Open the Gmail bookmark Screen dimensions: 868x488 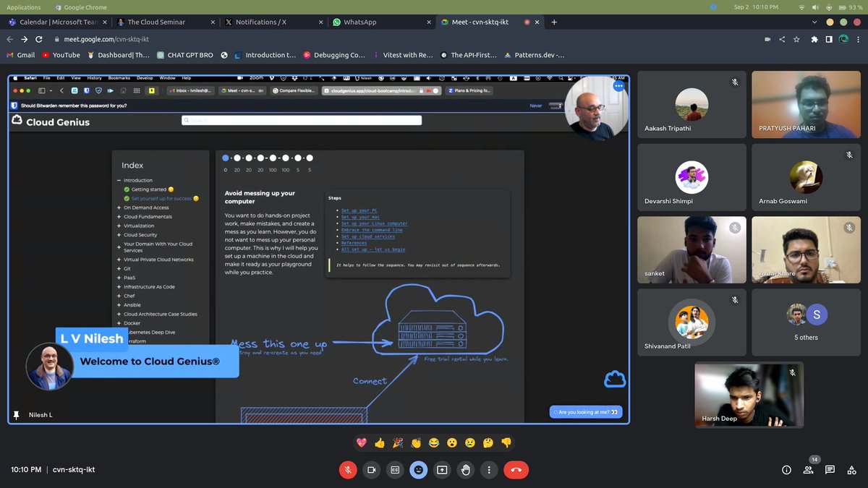click(x=21, y=55)
